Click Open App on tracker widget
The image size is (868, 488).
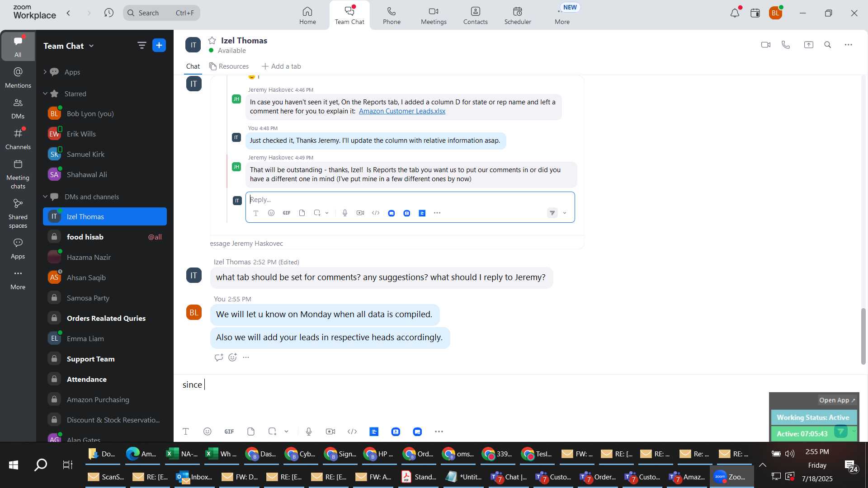837,400
